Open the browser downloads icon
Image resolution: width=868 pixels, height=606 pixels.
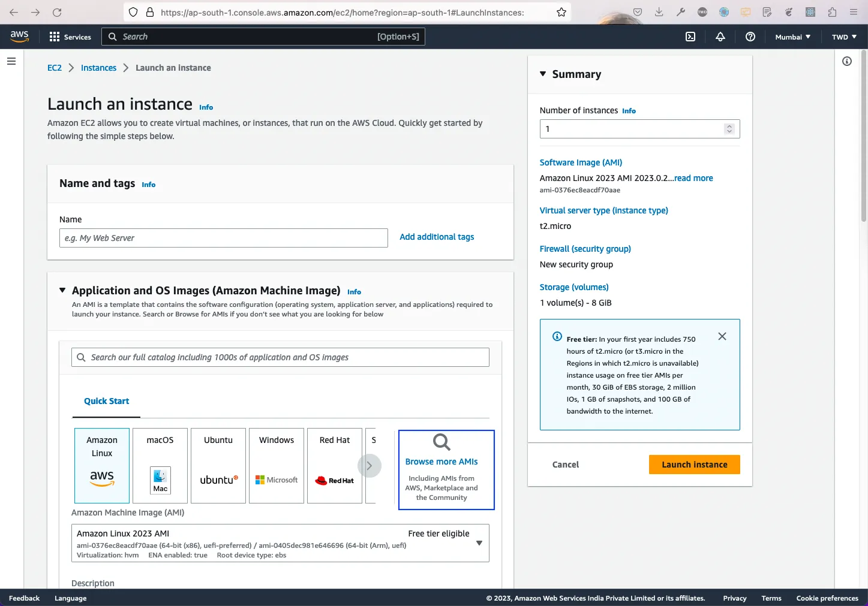click(x=659, y=12)
